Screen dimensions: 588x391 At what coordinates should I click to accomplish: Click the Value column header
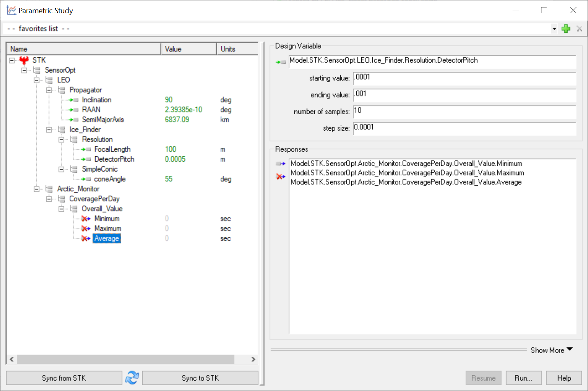coord(188,49)
